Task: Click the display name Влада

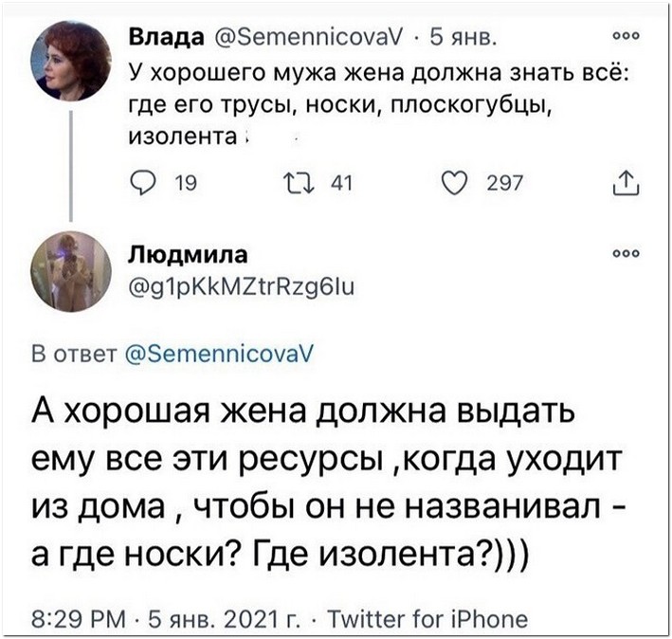Action: pyautogui.click(x=167, y=37)
